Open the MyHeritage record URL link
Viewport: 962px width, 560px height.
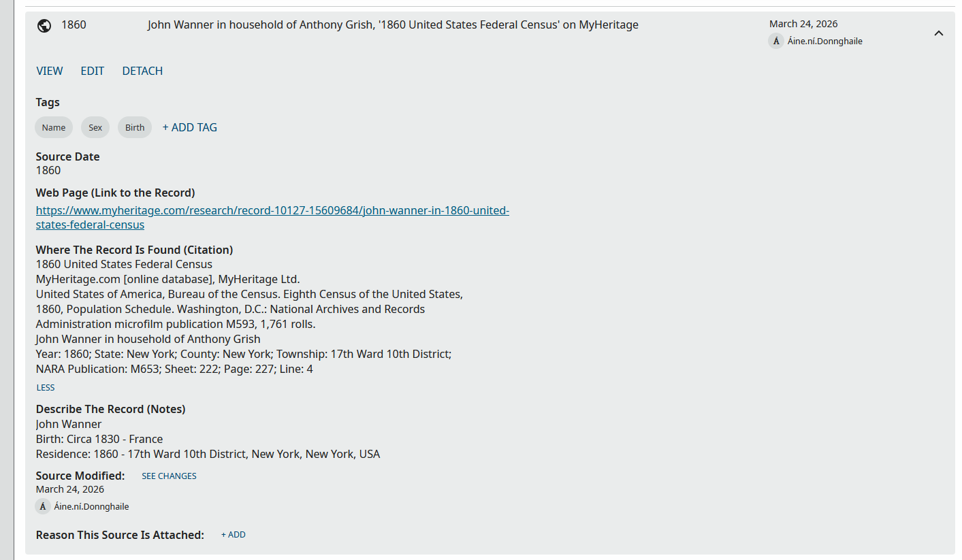272,217
